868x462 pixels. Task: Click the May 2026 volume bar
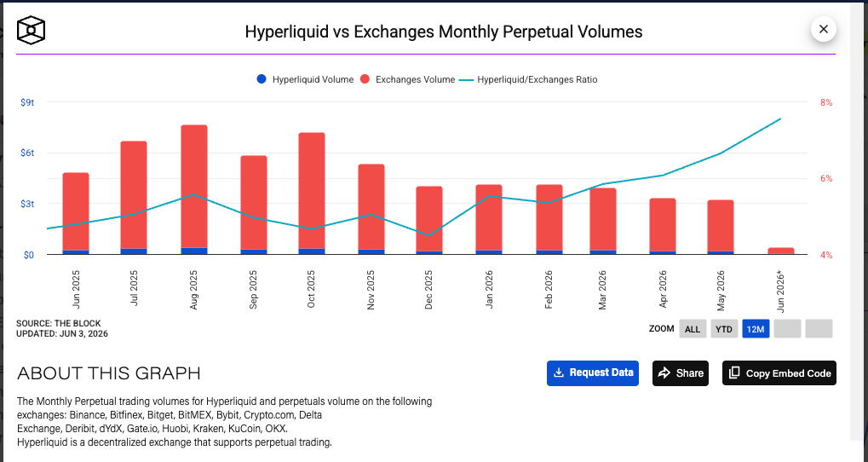(x=720, y=227)
